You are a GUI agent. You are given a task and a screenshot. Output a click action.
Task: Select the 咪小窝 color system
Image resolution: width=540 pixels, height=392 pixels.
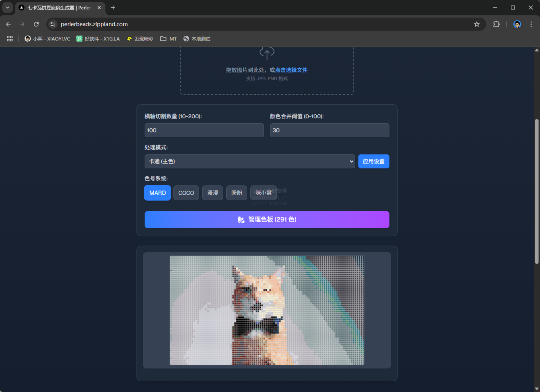[x=263, y=193]
